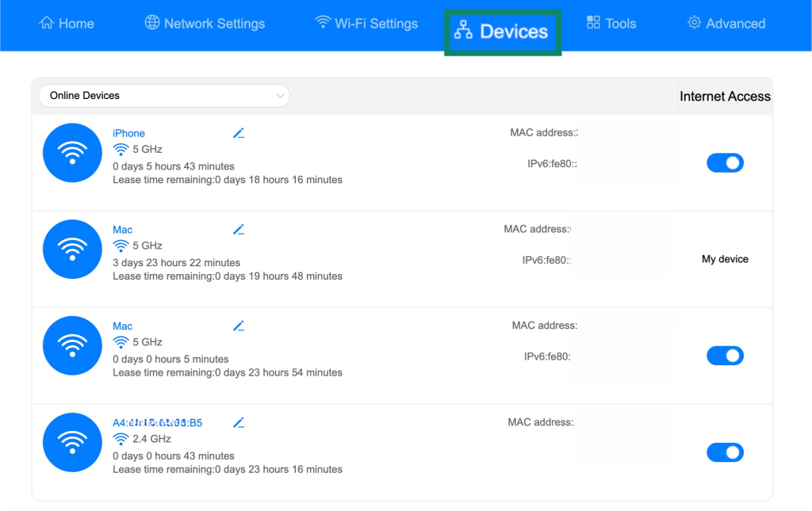
Task: Open the Online Devices dropdown
Action: (x=164, y=96)
